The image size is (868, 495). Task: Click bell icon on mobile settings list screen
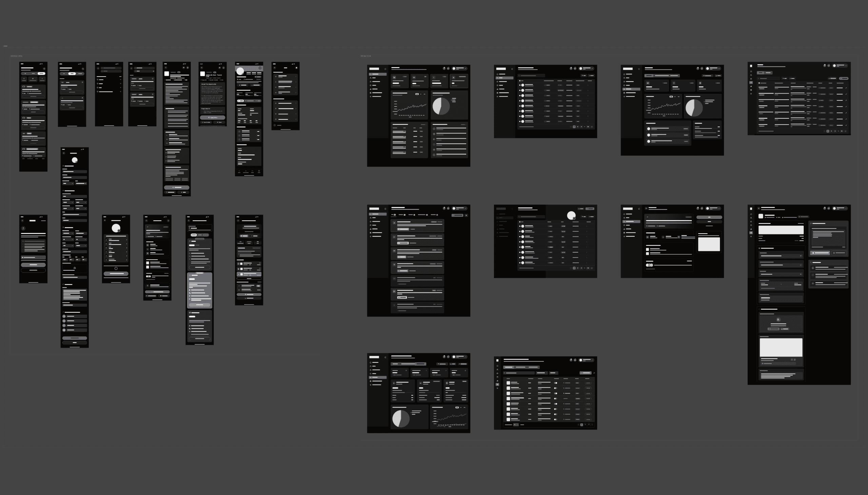click(296, 68)
